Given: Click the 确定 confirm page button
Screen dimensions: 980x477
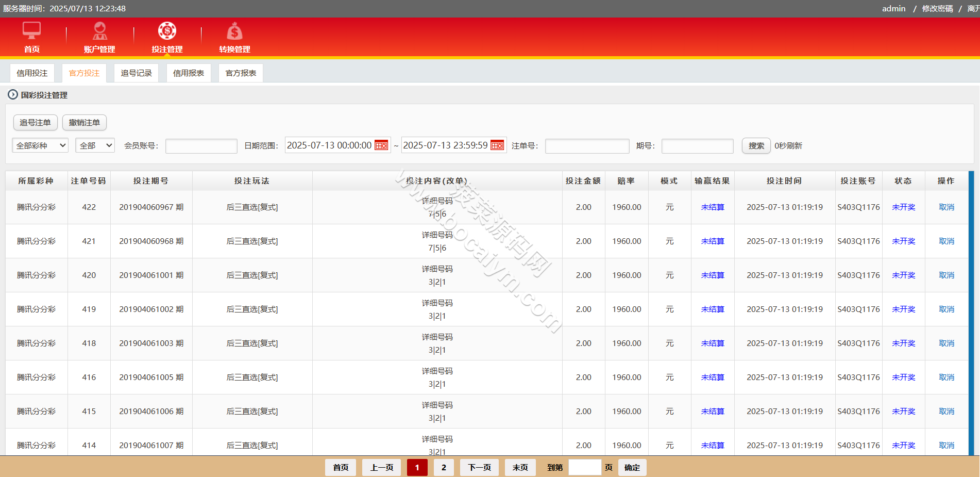Looking at the screenshot, I should point(632,467).
